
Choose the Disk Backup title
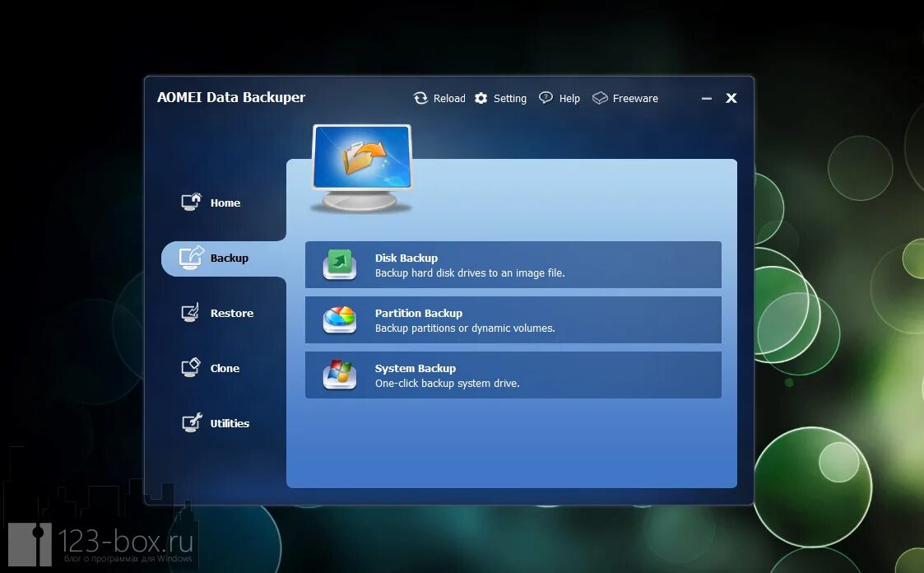click(x=406, y=259)
